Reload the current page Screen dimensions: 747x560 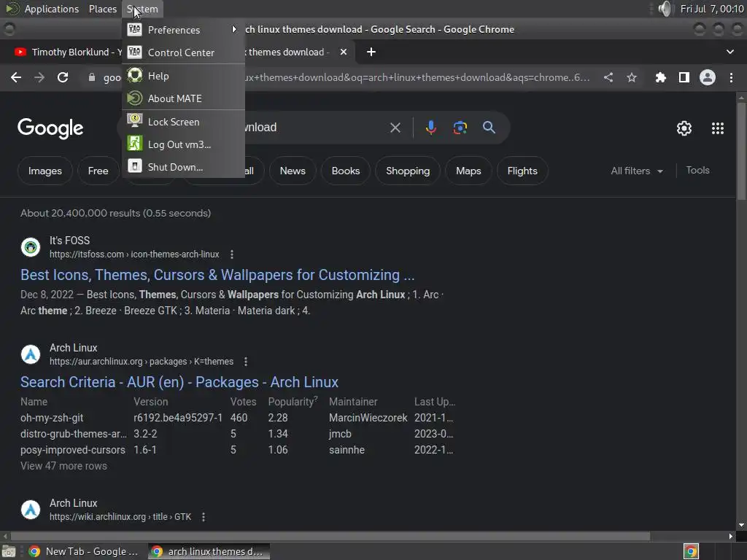pyautogui.click(x=63, y=77)
